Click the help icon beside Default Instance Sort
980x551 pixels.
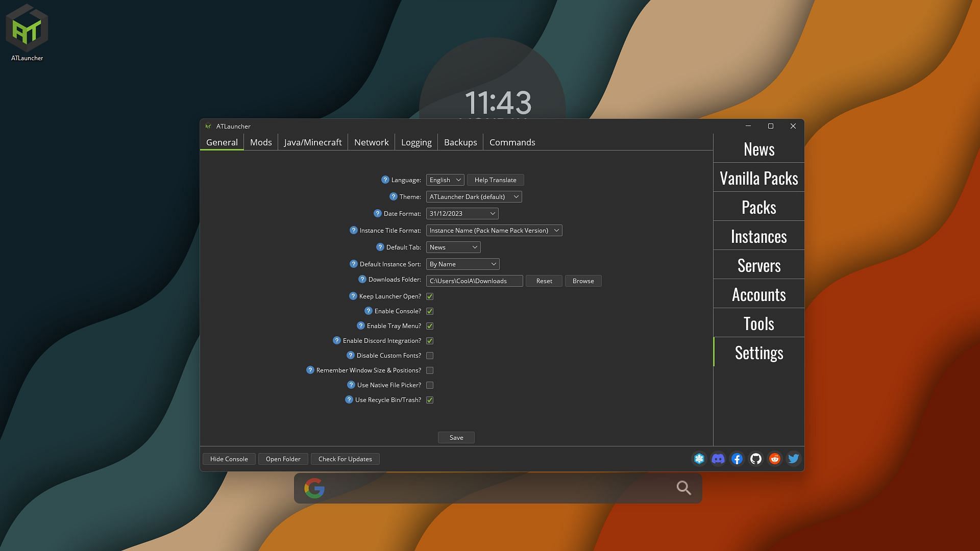click(x=354, y=264)
